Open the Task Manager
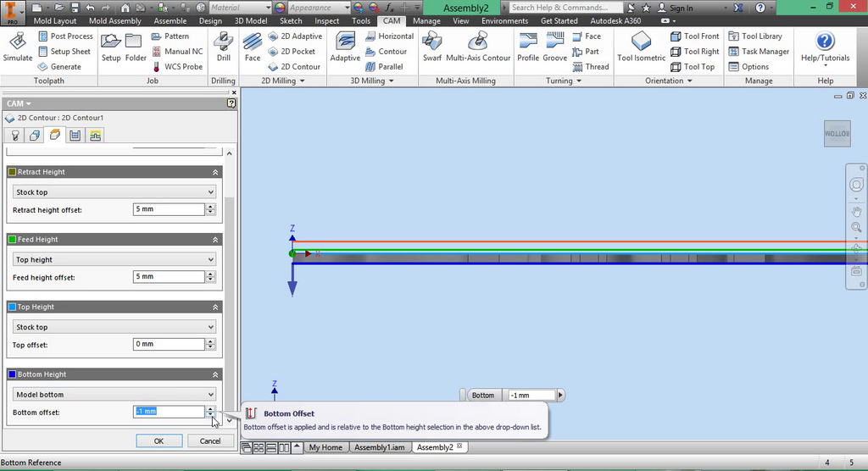The width and height of the screenshot is (868, 471). pyautogui.click(x=759, y=52)
